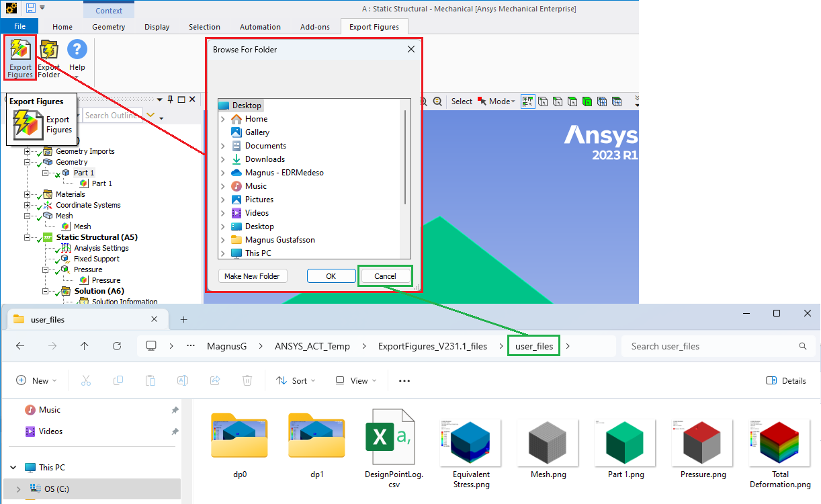Collapse the Static Structural (A5) tree node
The image size is (821, 504).
point(28,237)
